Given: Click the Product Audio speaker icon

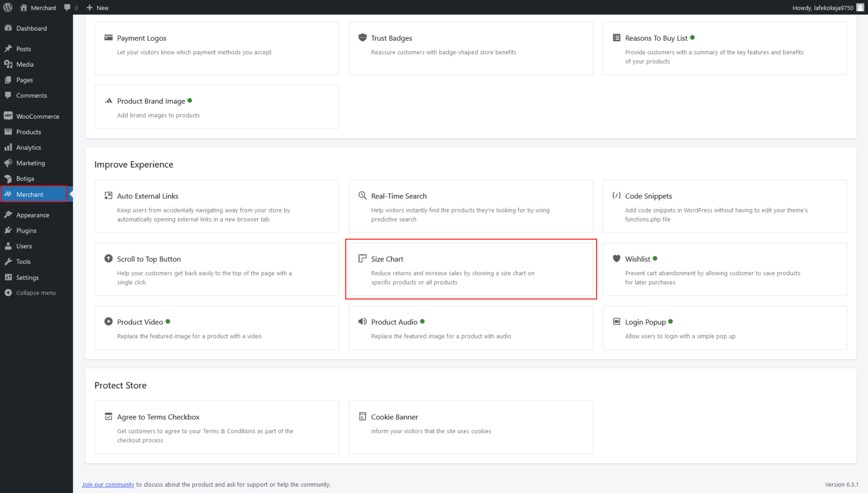Looking at the screenshot, I should (362, 322).
